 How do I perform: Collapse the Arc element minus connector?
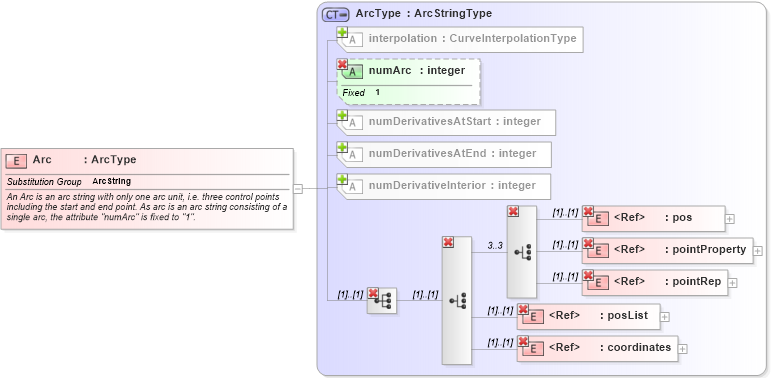coord(298,188)
